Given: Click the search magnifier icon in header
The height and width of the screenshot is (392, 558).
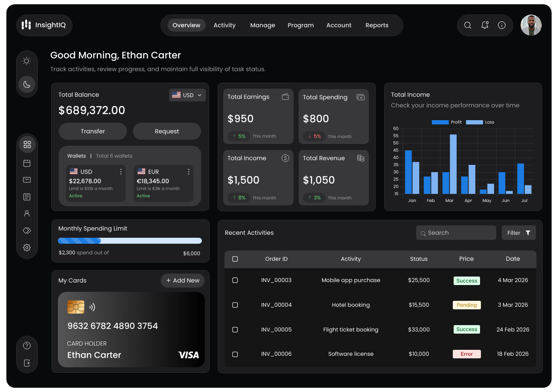Looking at the screenshot, I should 468,25.
